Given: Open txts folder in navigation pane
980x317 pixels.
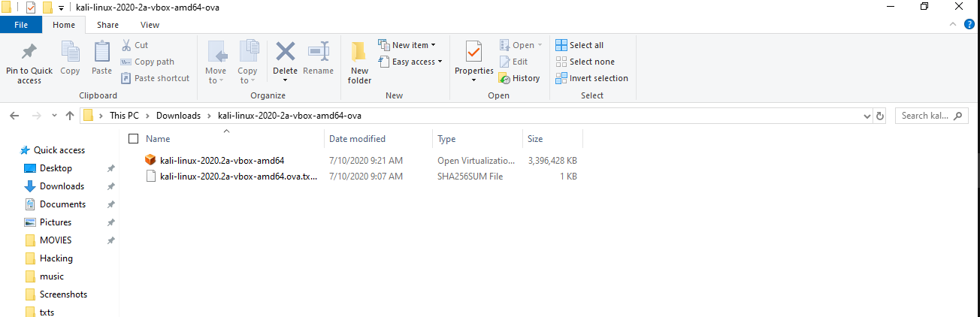Looking at the screenshot, I should [x=47, y=312].
